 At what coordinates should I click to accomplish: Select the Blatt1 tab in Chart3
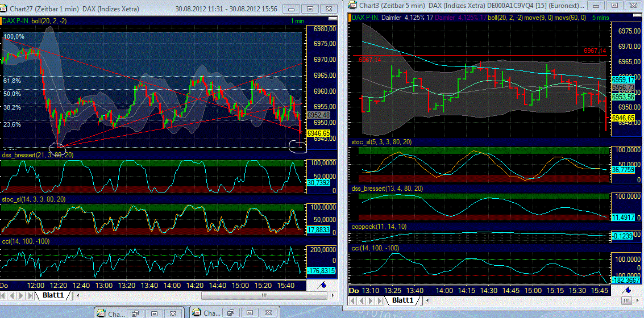click(402, 300)
